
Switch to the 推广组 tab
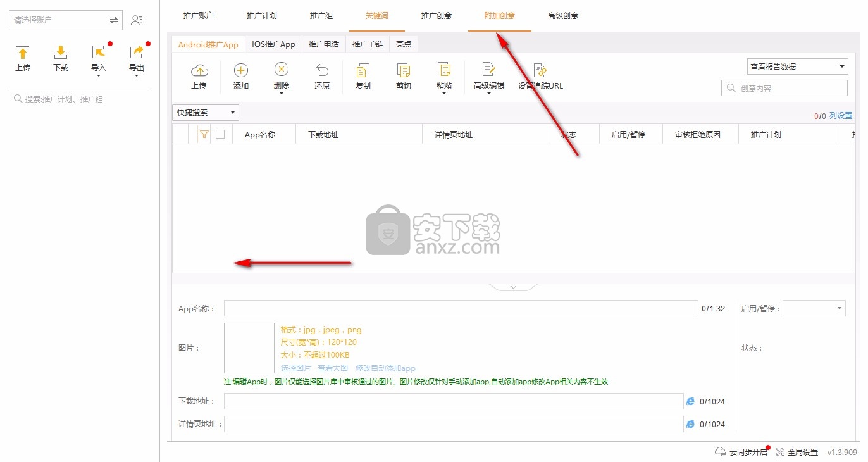tap(321, 16)
